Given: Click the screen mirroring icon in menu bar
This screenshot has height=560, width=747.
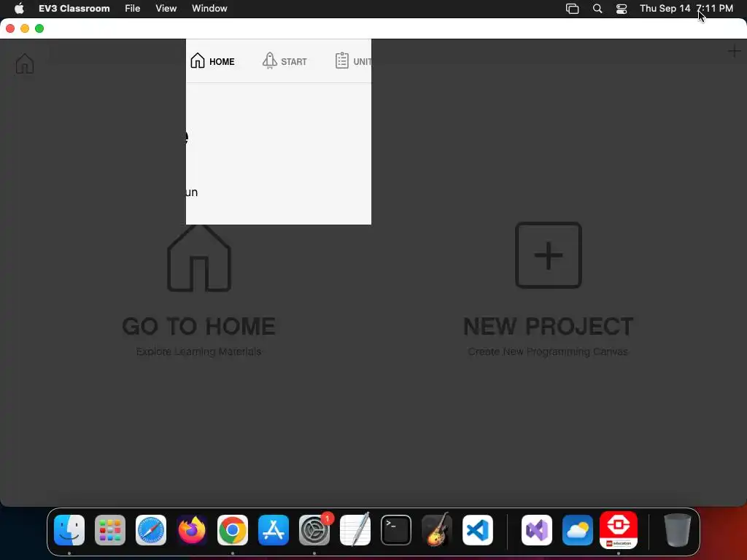Looking at the screenshot, I should pos(572,9).
